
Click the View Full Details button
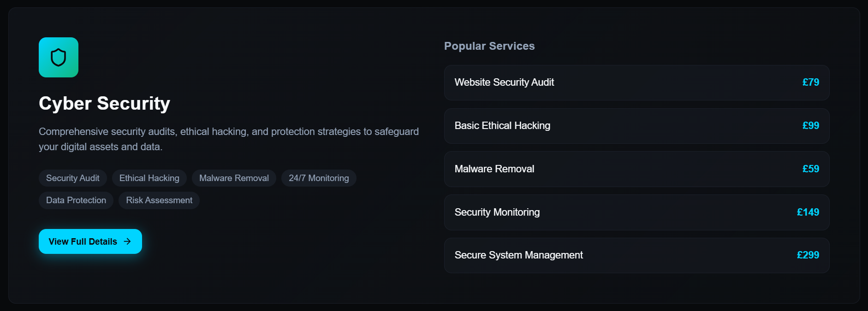click(x=90, y=241)
